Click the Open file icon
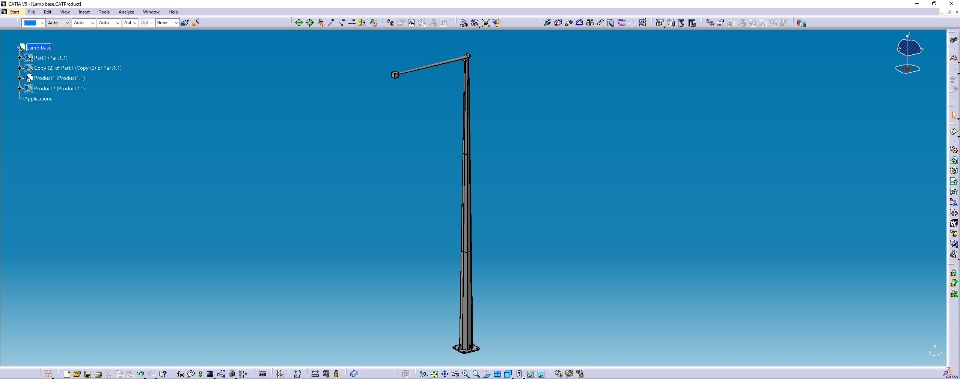 point(77,373)
